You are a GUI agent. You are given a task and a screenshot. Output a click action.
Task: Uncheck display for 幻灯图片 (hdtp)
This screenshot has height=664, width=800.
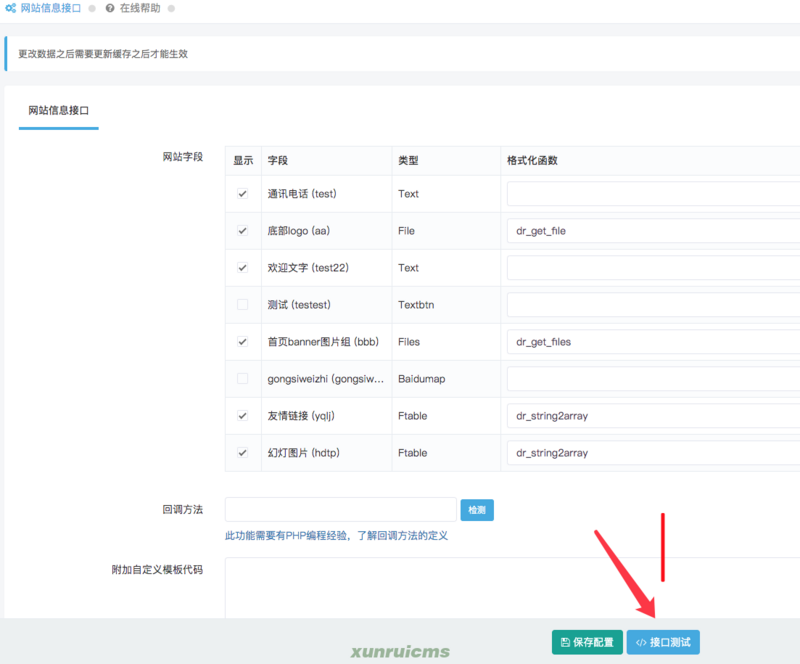[242, 453]
